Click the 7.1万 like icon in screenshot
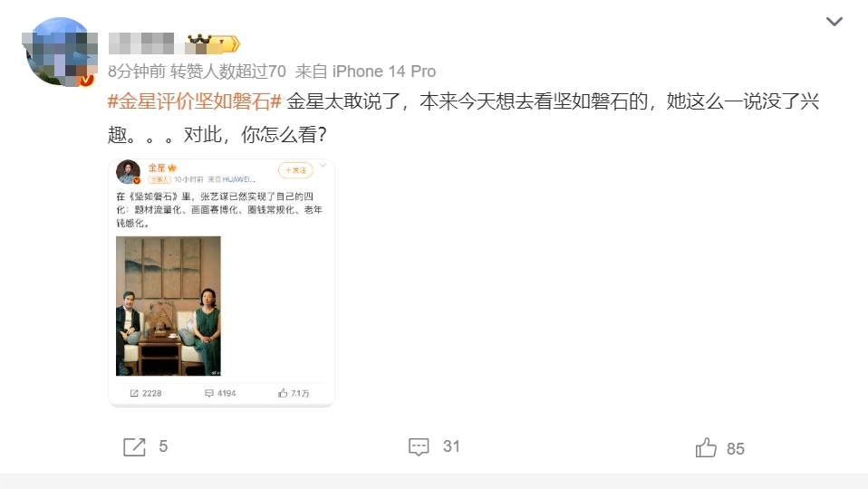Screen dimensions: 868x489 [x=283, y=393]
